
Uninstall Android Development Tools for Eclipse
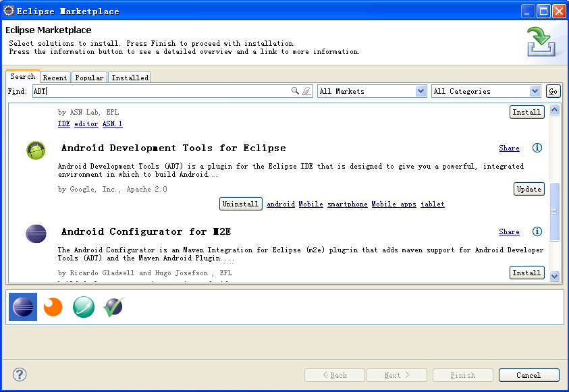pos(240,204)
